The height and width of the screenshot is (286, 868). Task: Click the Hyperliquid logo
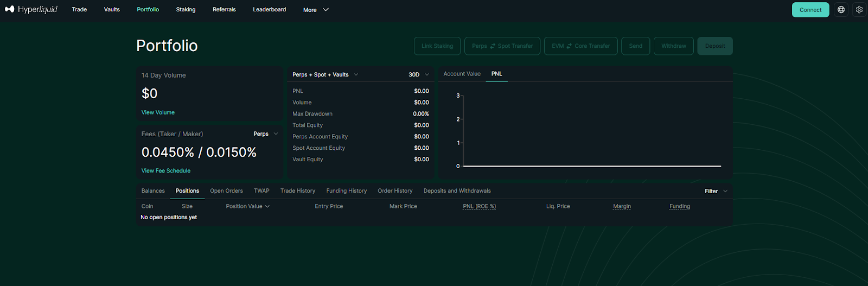point(31,9)
